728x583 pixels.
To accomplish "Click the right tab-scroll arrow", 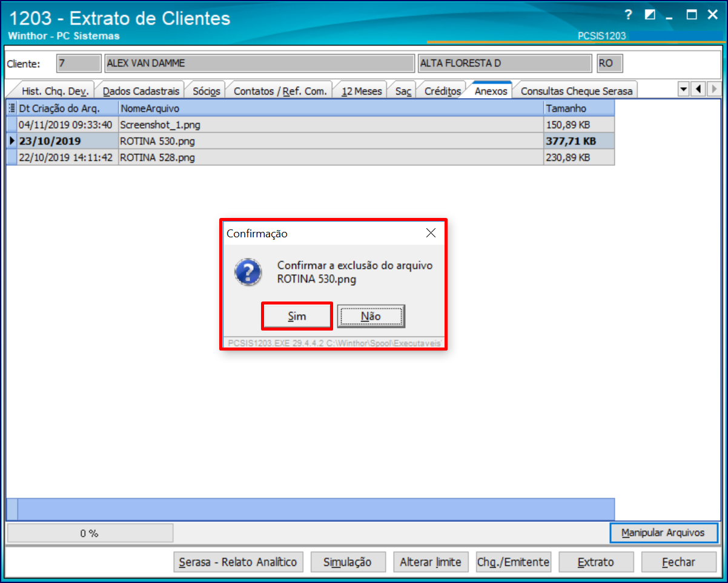I will pos(713,89).
